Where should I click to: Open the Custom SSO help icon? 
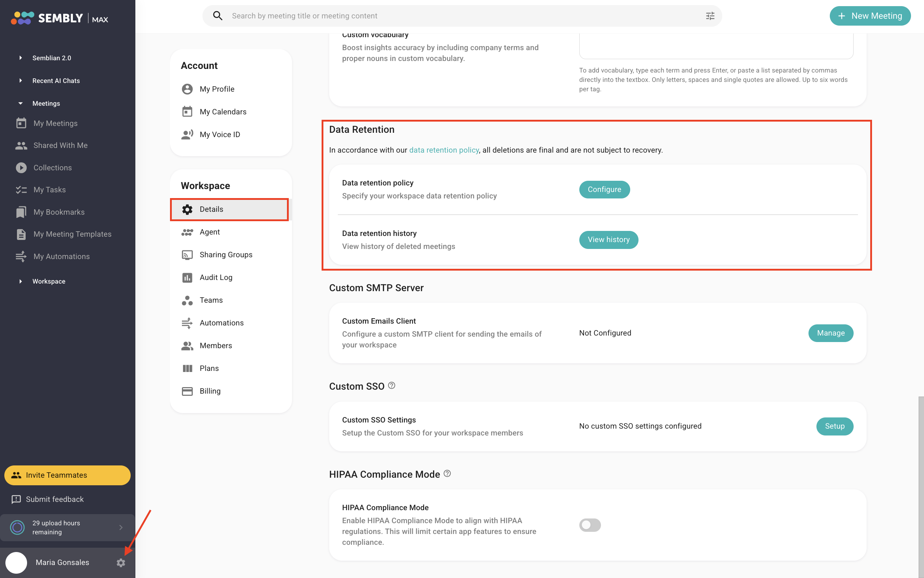pyautogui.click(x=391, y=386)
